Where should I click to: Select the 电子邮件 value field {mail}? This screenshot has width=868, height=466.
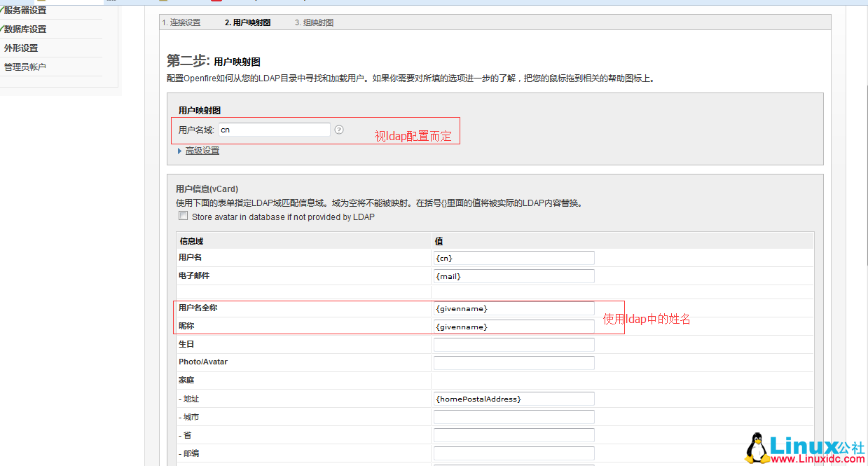click(514, 275)
